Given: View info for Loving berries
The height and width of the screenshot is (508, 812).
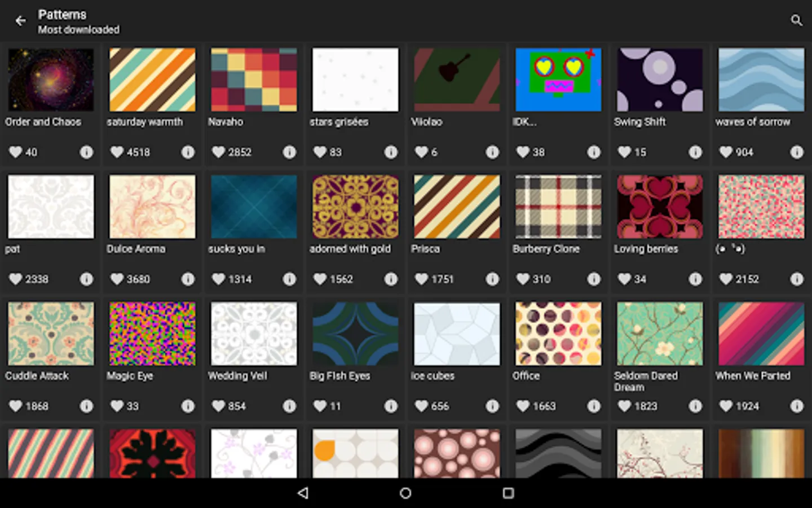Looking at the screenshot, I should pos(695,279).
